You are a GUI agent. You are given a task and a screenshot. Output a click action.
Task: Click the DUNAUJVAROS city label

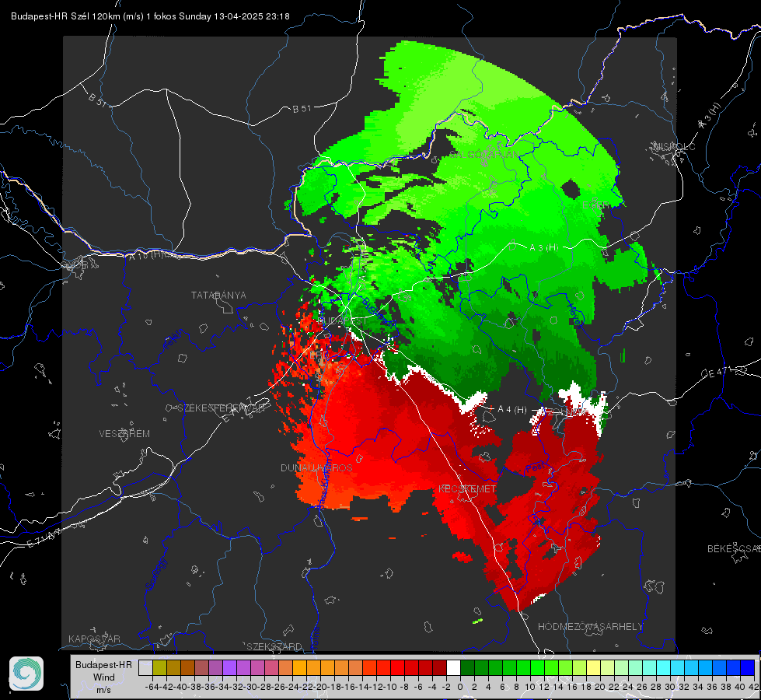[x=316, y=467]
